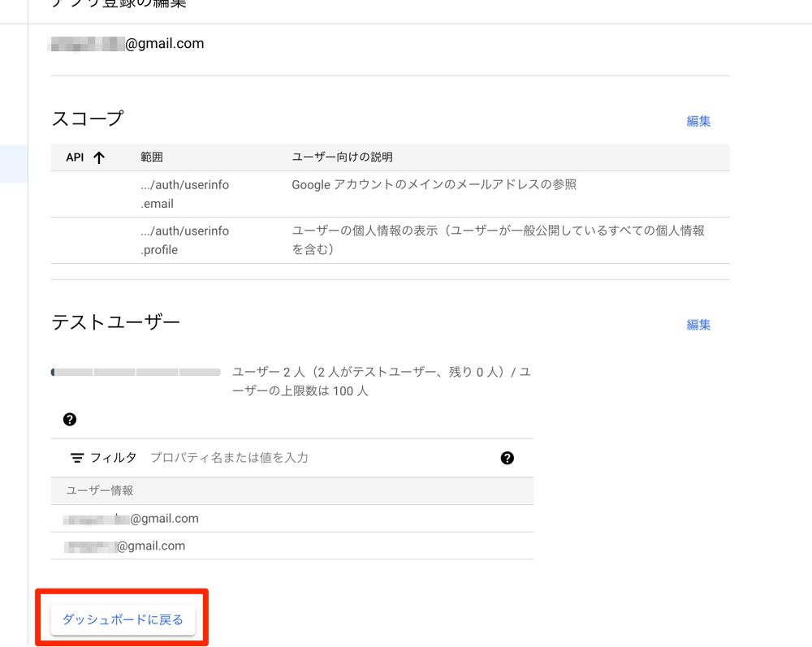Image resolution: width=812 pixels, height=647 pixels.
Task: Open the テストユーザー section's 編集 link
Action: [698, 324]
